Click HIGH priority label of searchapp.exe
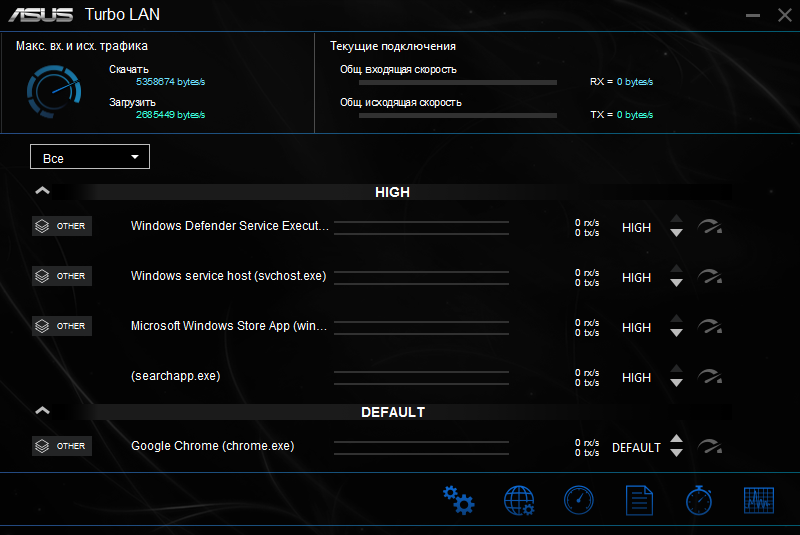 (636, 377)
